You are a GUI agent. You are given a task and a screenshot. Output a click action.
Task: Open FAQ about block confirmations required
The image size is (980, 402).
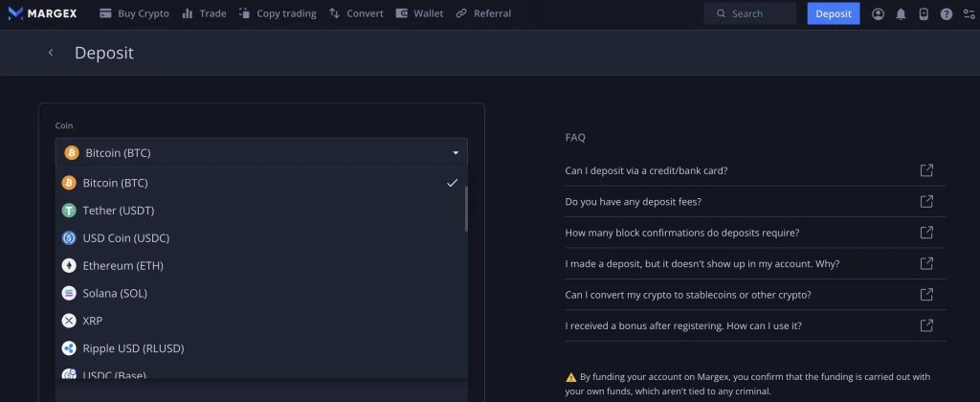[x=681, y=233]
